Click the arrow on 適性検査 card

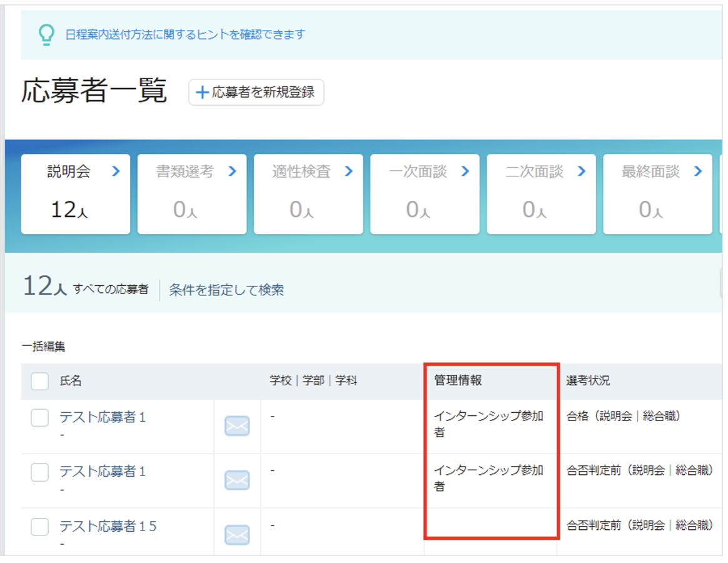(349, 171)
